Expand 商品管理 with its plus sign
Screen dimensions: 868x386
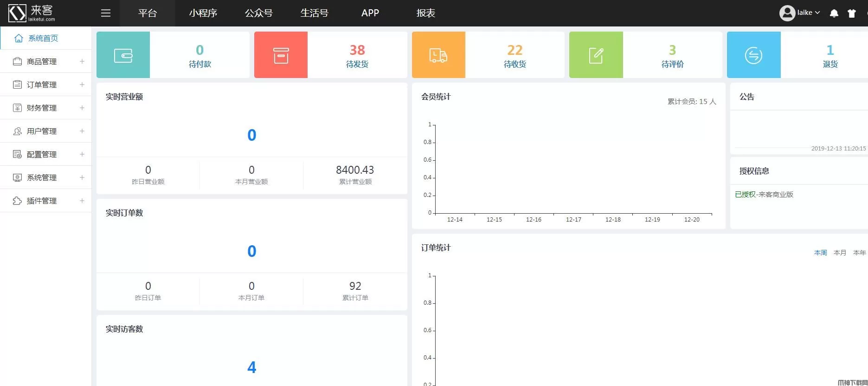coord(82,61)
